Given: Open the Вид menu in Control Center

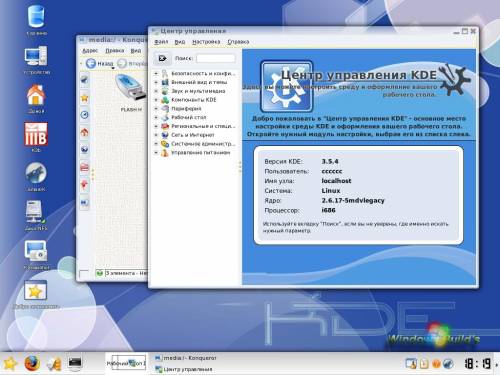Looking at the screenshot, I should pos(180,42).
